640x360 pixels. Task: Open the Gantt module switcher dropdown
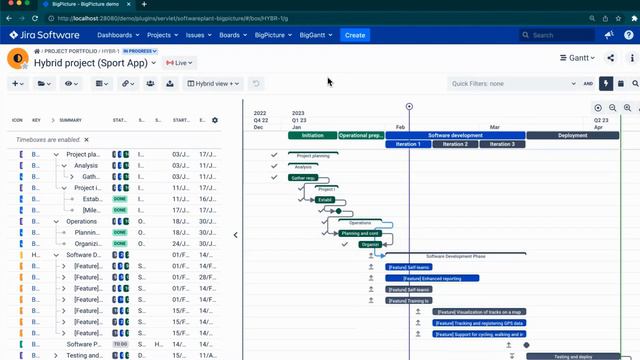577,58
